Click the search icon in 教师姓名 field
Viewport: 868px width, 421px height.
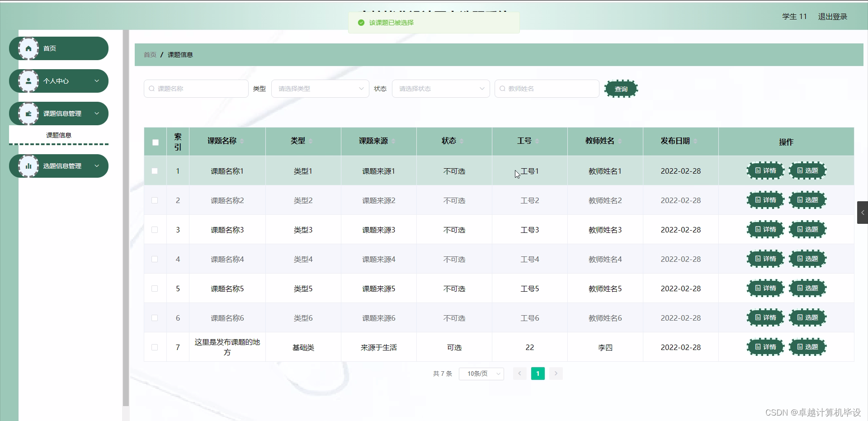tap(502, 89)
